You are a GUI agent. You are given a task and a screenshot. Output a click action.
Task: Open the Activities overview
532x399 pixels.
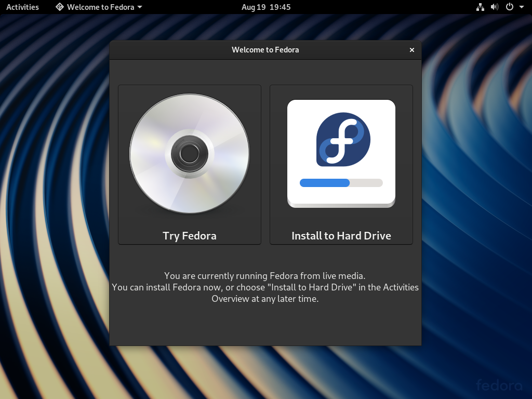point(22,7)
